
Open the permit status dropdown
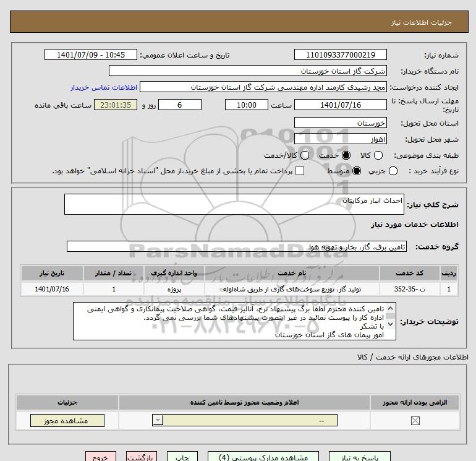(245, 420)
